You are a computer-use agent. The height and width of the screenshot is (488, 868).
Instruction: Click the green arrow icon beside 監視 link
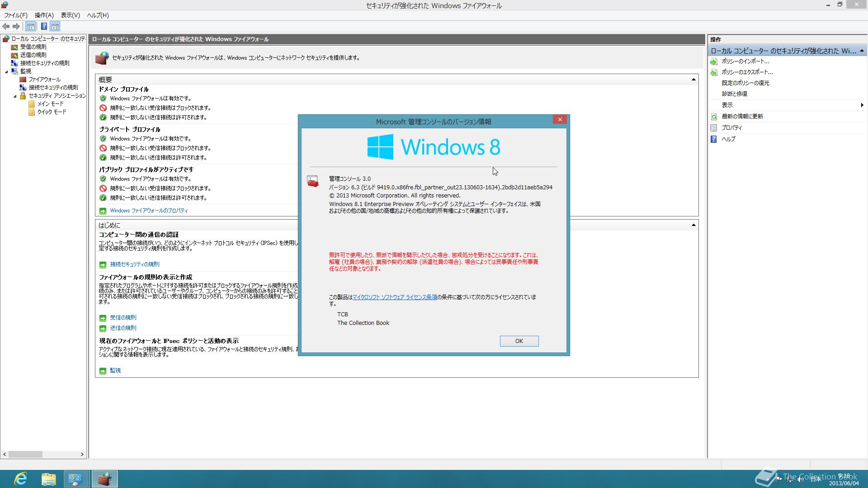click(103, 371)
